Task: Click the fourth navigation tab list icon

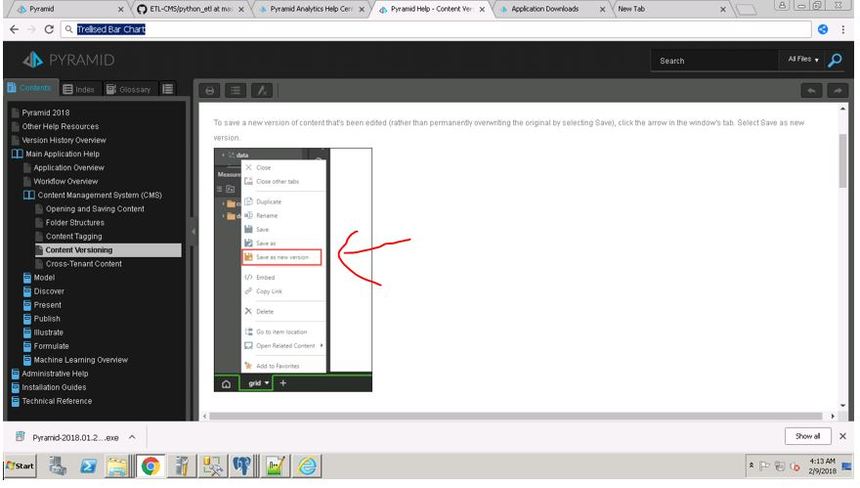Action: [x=168, y=89]
